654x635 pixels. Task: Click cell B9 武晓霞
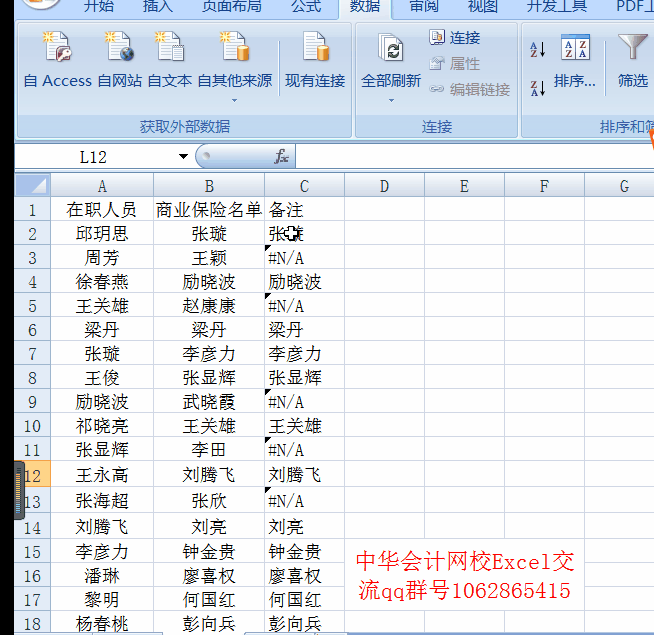pos(209,401)
